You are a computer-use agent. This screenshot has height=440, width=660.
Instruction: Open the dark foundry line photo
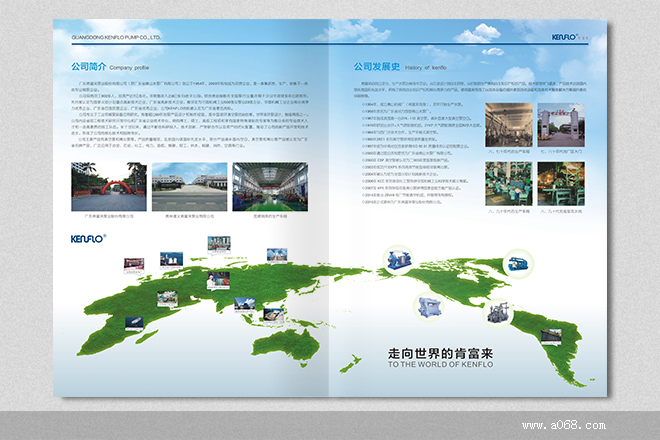pyautogui.click(x=561, y=184)
